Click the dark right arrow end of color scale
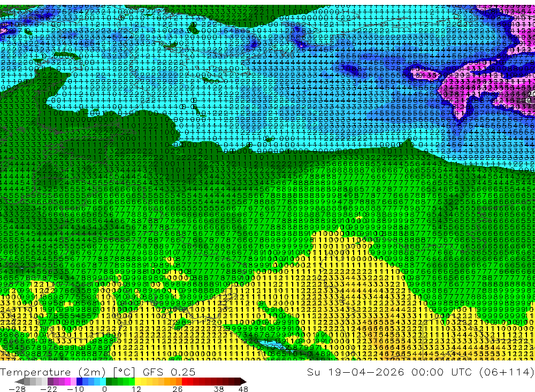Screen dimensions: 535x392 pyautogui.click(x=243, y=381)
